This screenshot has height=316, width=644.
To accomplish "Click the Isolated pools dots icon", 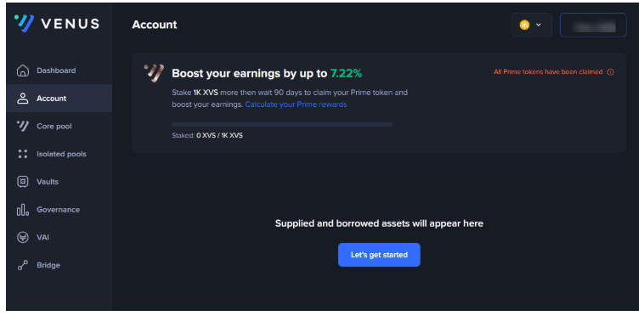I will point(23,154).
